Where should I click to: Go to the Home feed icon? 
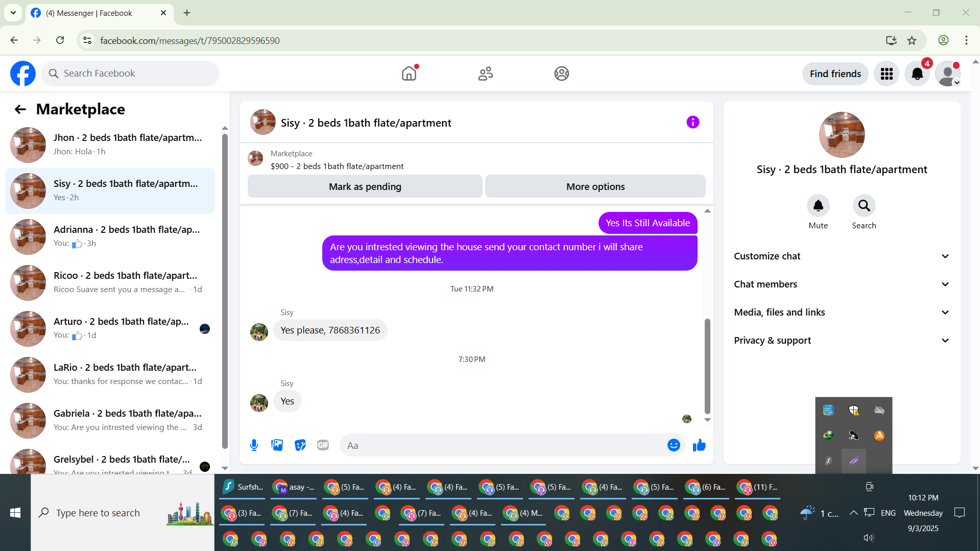(409, 74)
